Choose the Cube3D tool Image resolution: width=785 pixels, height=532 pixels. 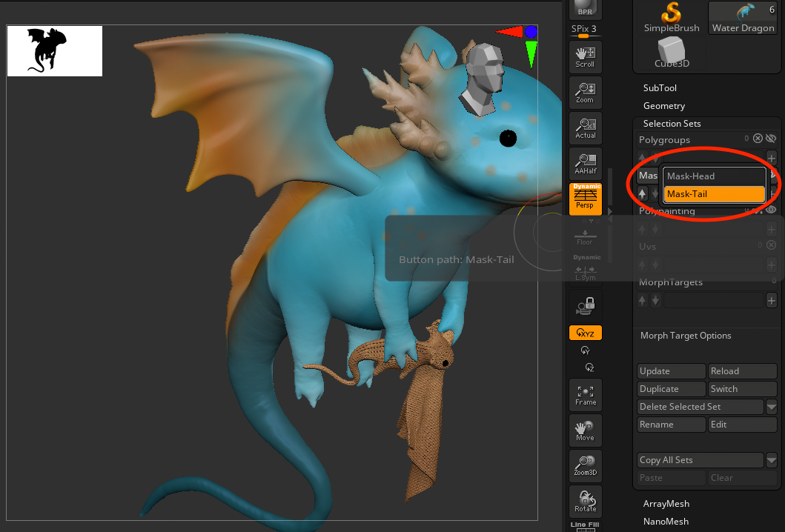672,53
